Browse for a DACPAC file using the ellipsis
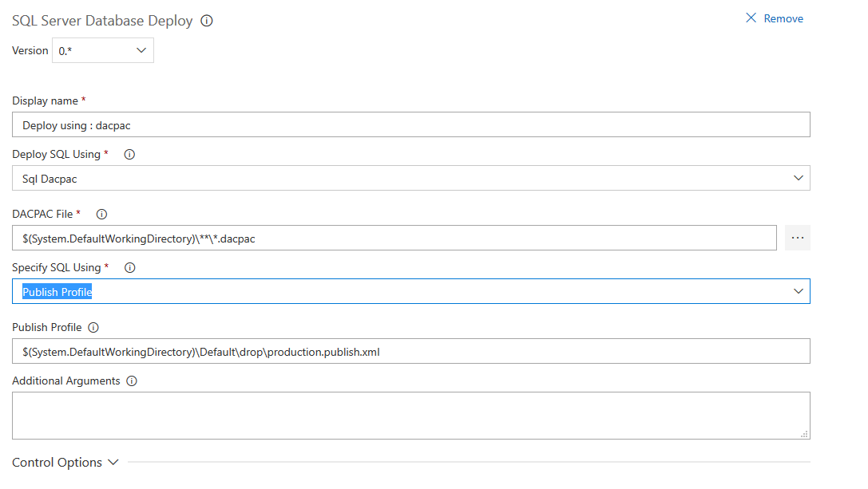 797,237
